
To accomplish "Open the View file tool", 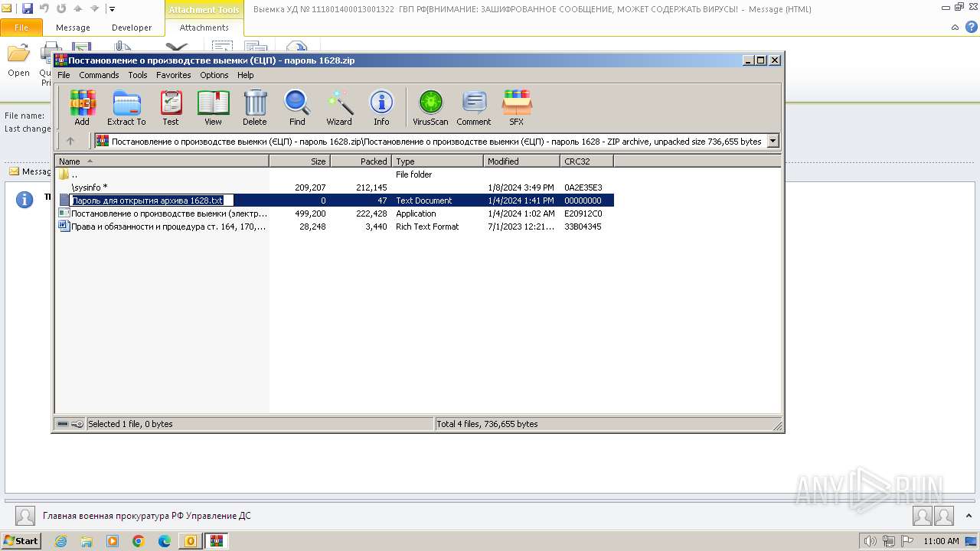I will [x=213, y=108].
